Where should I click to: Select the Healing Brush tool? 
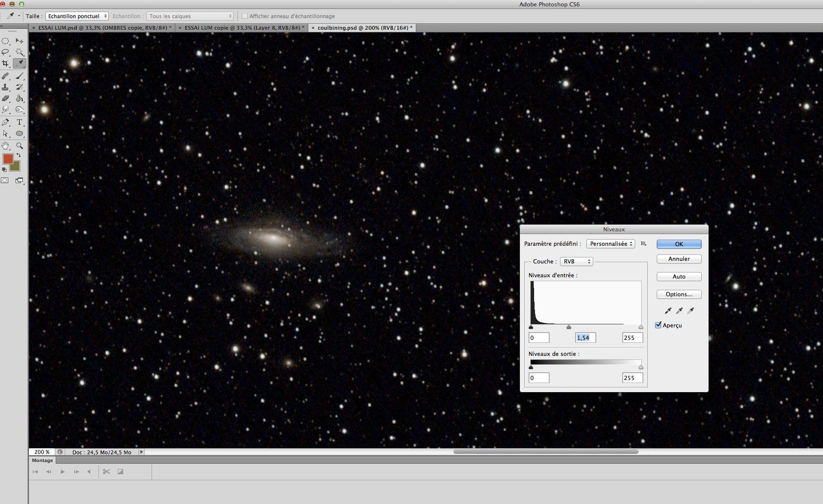6,76
